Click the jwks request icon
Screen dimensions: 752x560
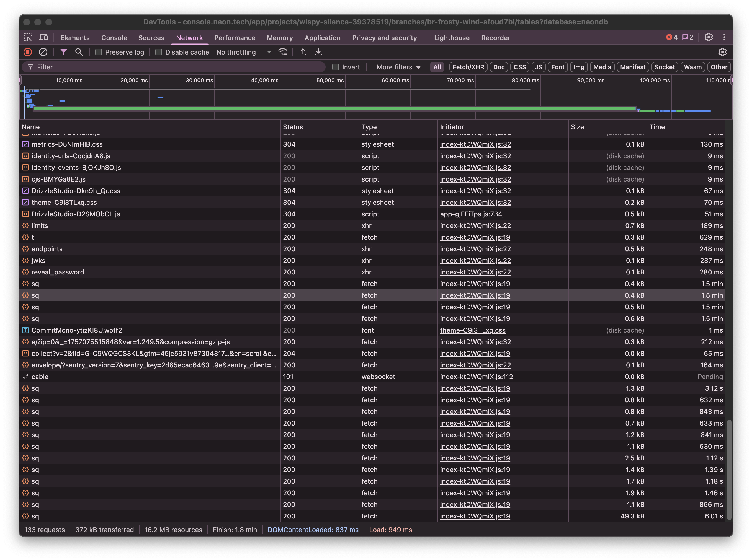pyautogui.click(x=25, y=260)
